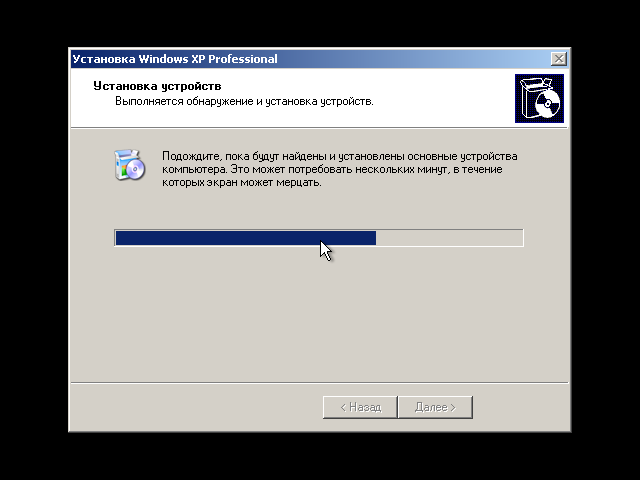The width and height of the screenshot is (640, 480).
Task: Click the word "Professional" in the title bar
Action: click(243, 59)
